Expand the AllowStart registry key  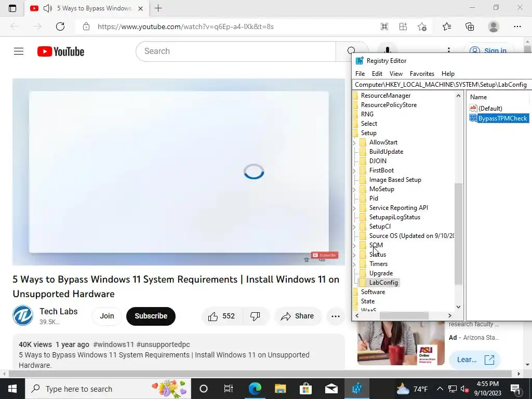(354, 142)
